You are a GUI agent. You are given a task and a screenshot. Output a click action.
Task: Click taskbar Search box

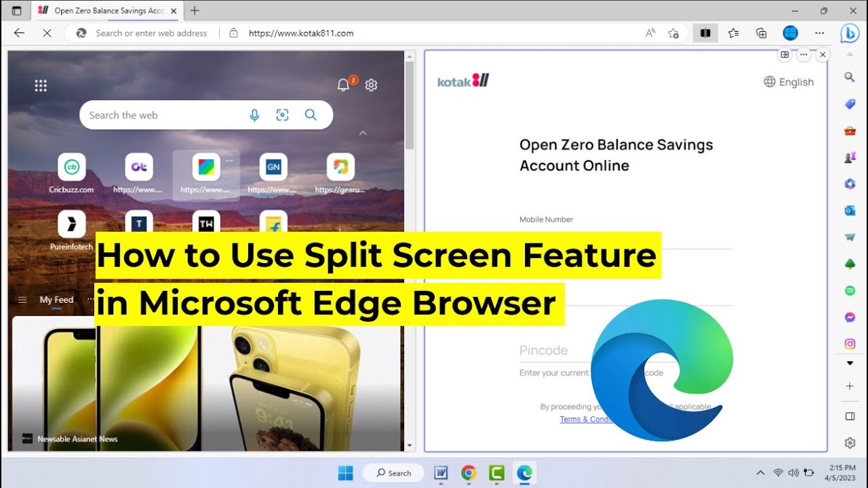click(x=393, y=472)
